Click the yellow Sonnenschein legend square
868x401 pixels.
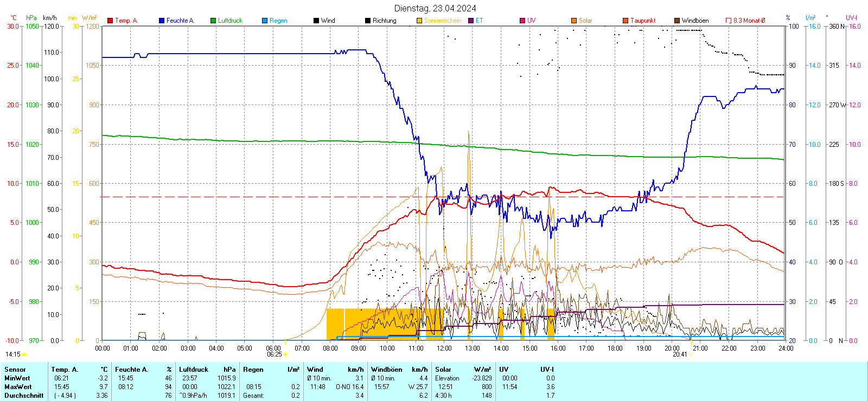click(x=419, y=21)
